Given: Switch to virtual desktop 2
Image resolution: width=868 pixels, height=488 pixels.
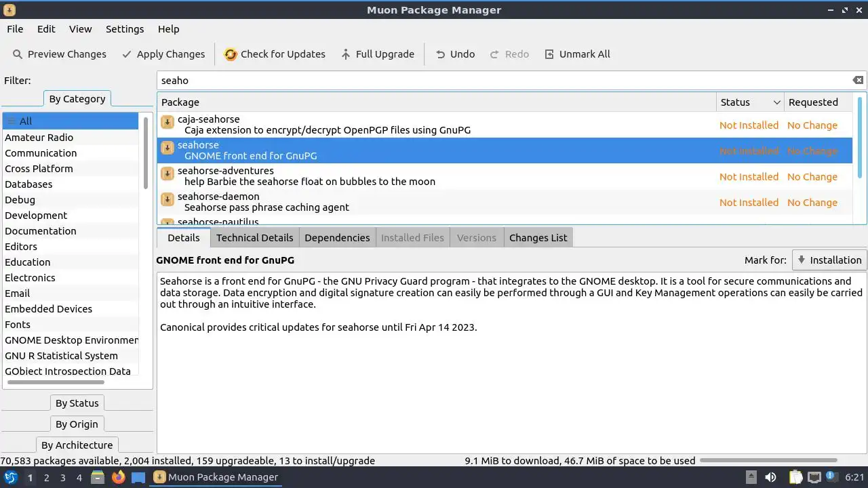Looking at the screenshot, I should pos(46,478).
